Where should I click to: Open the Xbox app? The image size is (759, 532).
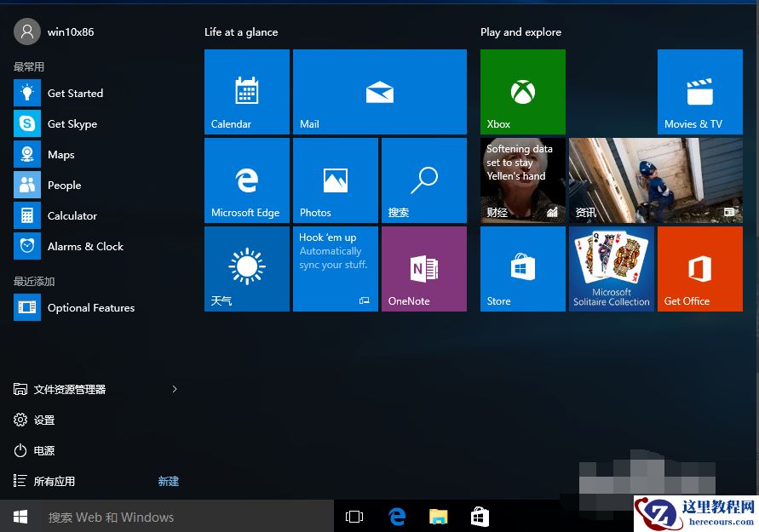(522, 92)
